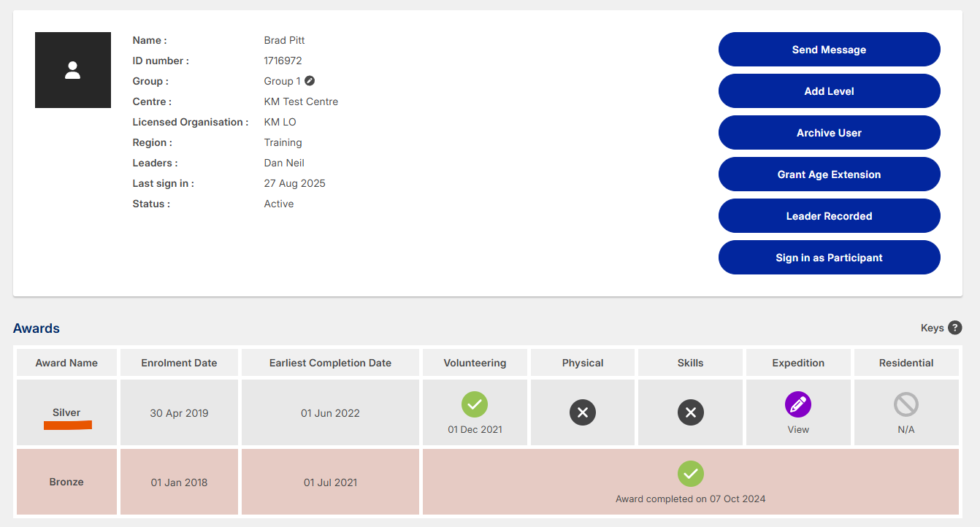Click the Award Name column header
Viewport: 980px width, 527px height.
pyautogui.click(x=66, y=363)
